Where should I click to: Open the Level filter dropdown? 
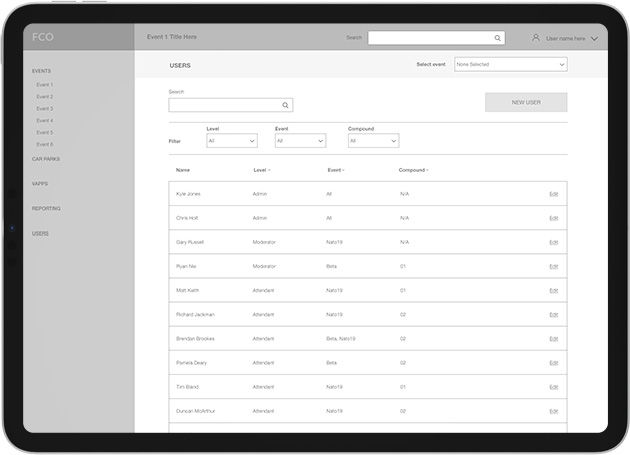click(232, 141)
